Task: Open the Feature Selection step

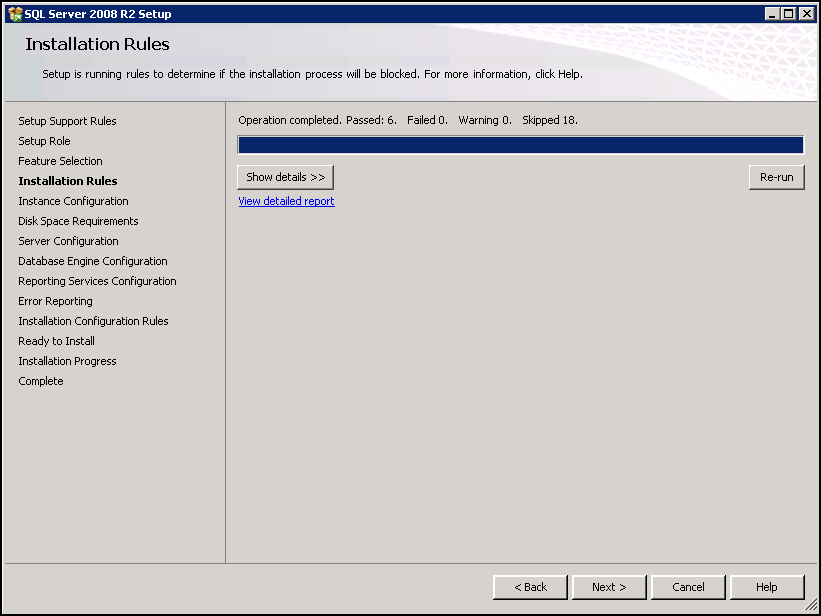Action: (61, 160)
